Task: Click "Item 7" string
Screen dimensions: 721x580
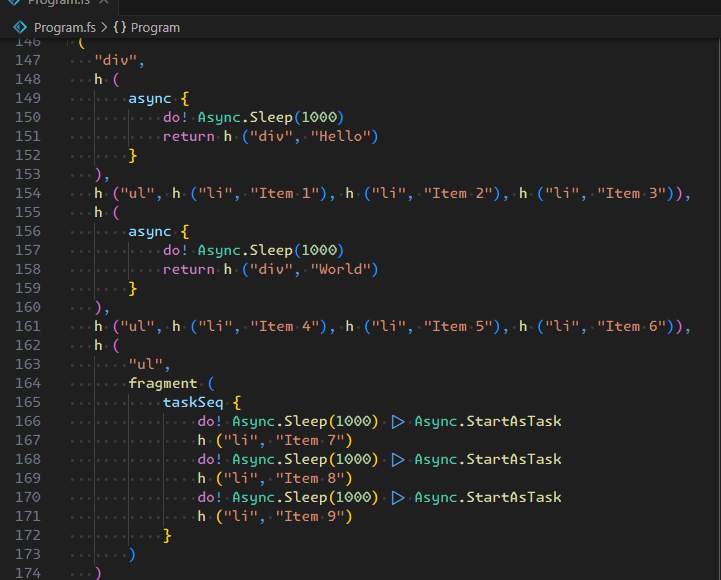Action: pos(310,441)
